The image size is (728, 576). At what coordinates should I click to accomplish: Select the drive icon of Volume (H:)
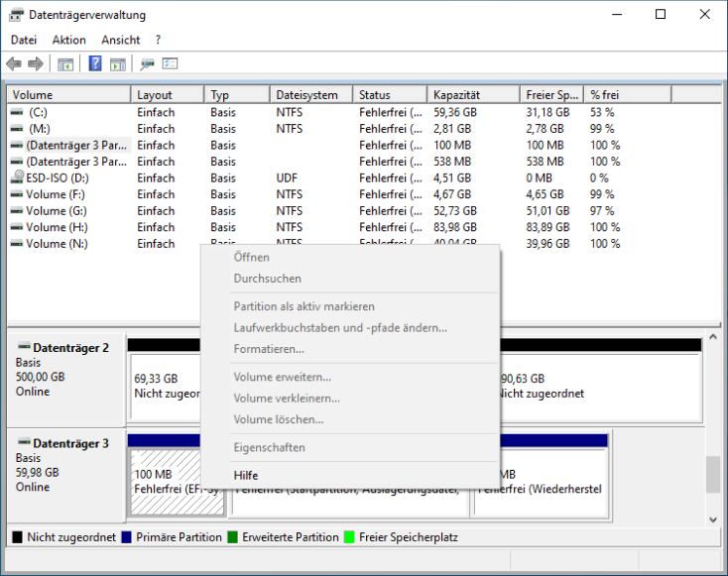[17, 227]
